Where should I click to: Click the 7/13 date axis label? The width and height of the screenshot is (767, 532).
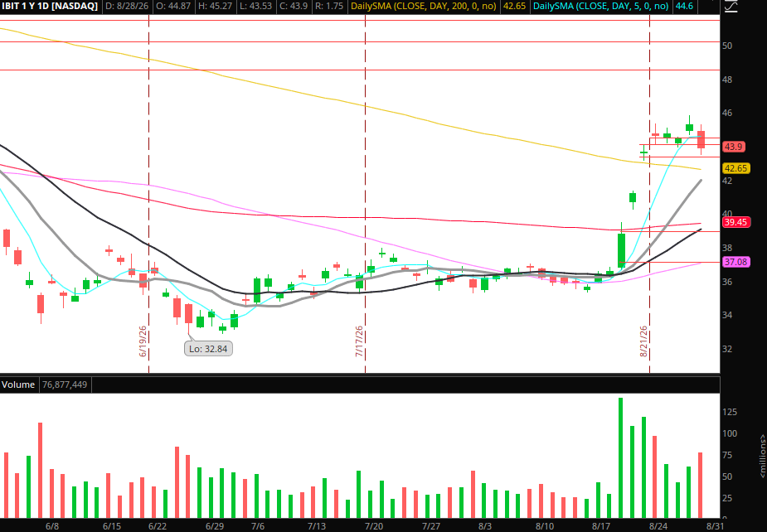point(317,526)
